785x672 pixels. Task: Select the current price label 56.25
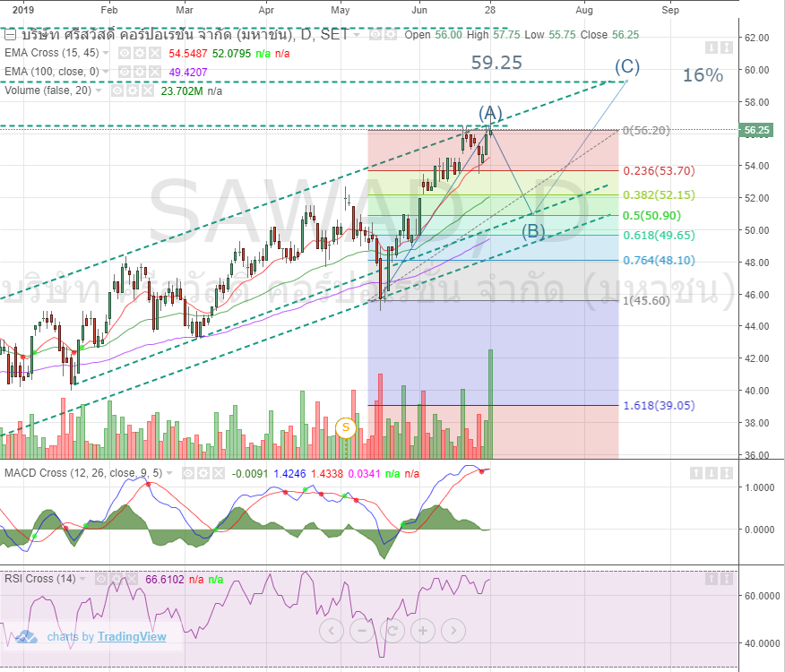click(x=756, y=130)
